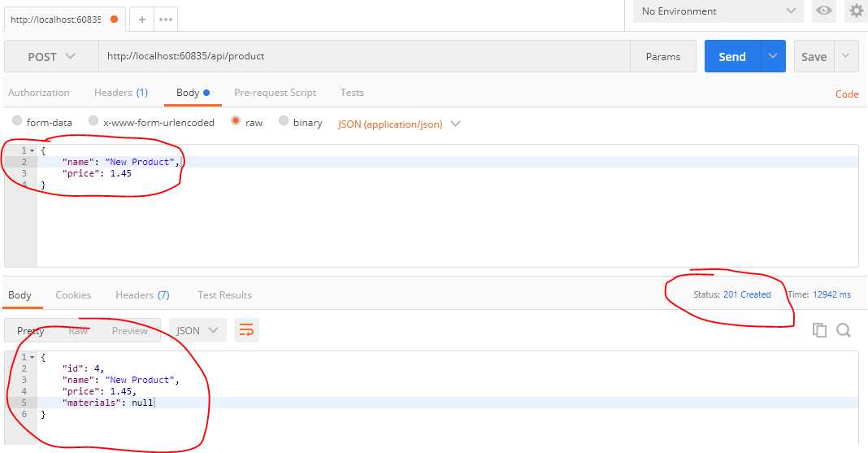Search the response with magnifier icon

tap(843, 330)
